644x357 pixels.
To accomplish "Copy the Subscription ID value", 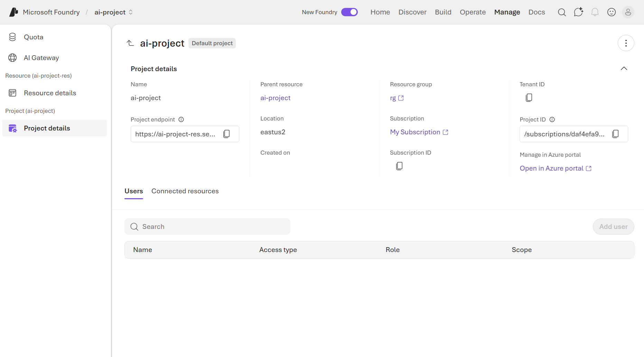I will click(x=399, y=166).
